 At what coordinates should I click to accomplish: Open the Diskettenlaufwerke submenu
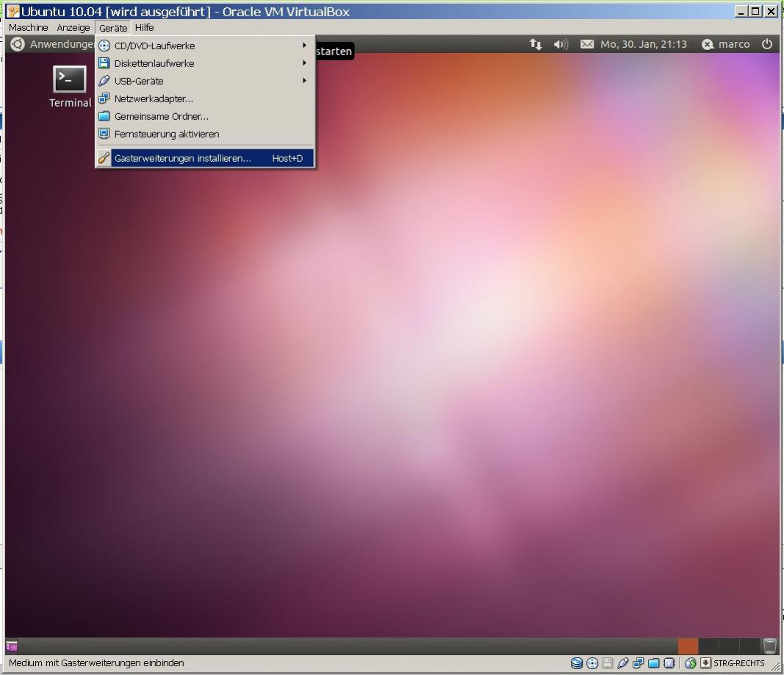205,63
